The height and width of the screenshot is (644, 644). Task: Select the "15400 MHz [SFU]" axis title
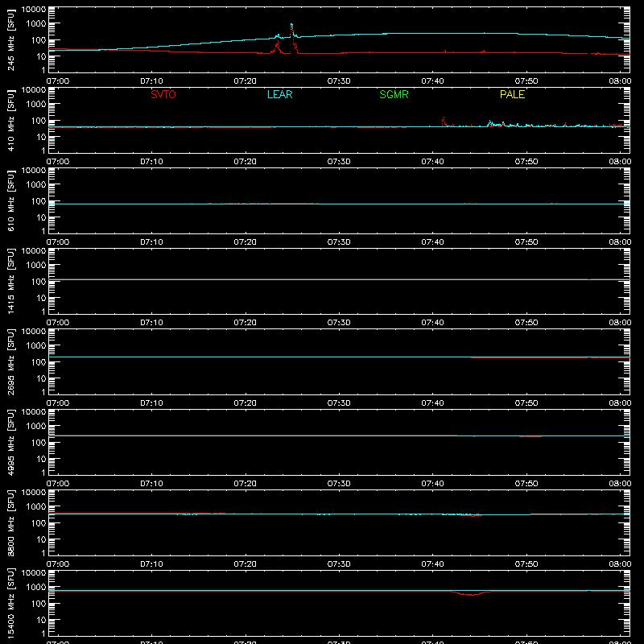tap(10, 603)
